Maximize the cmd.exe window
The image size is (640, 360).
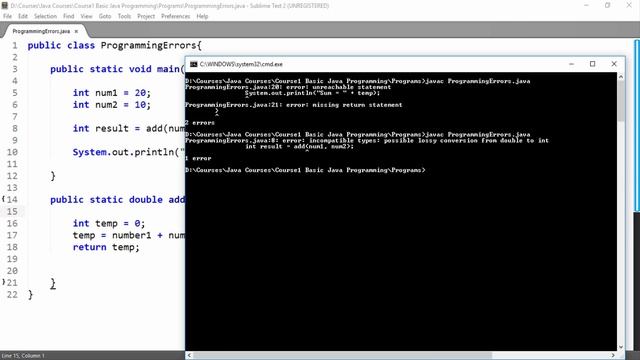point(593,64)
